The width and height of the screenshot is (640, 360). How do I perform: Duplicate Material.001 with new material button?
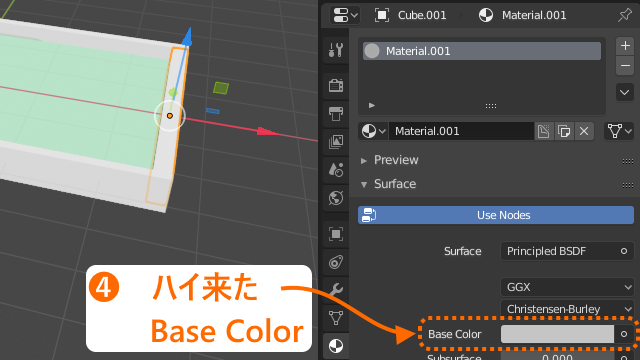coord(564,131)
